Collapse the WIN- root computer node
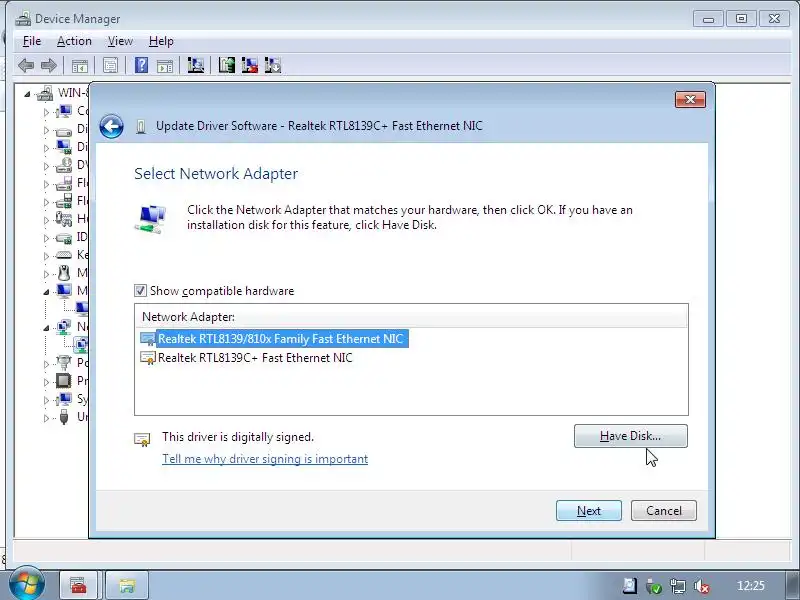 [x=28, y=94]
